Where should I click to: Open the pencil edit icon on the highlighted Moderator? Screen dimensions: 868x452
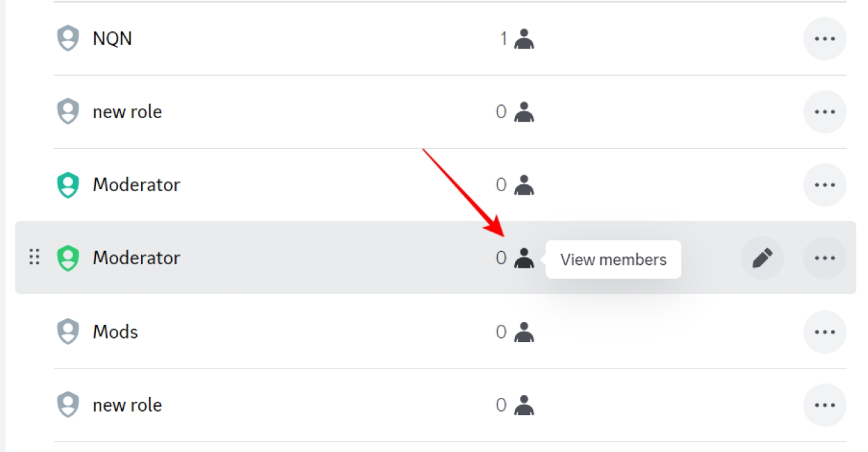tap(762, 257)
